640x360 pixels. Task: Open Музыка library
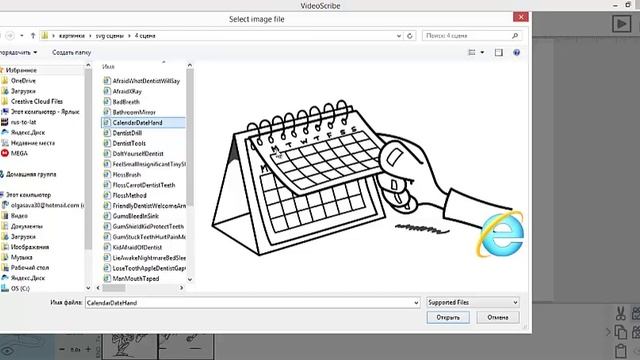click(x=22, y=258)
